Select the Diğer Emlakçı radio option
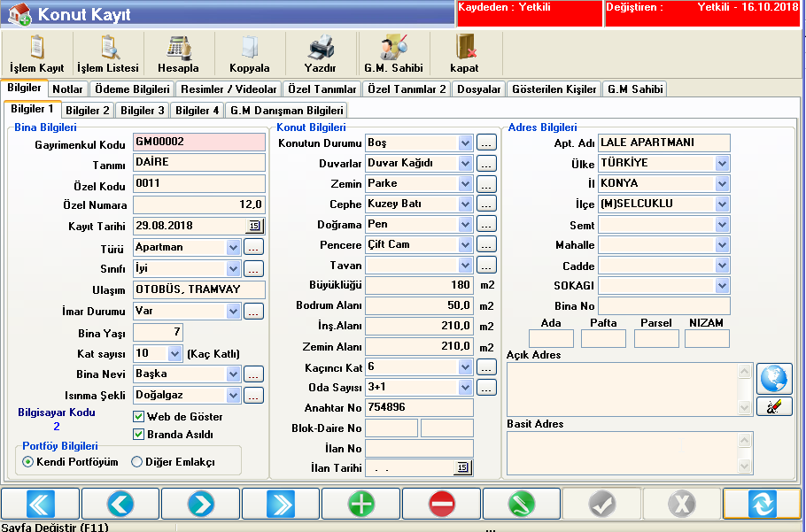 tap(136, 462)
